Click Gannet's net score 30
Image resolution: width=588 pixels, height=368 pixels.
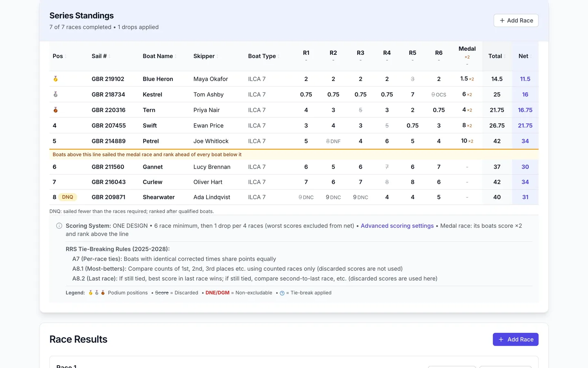525,167
